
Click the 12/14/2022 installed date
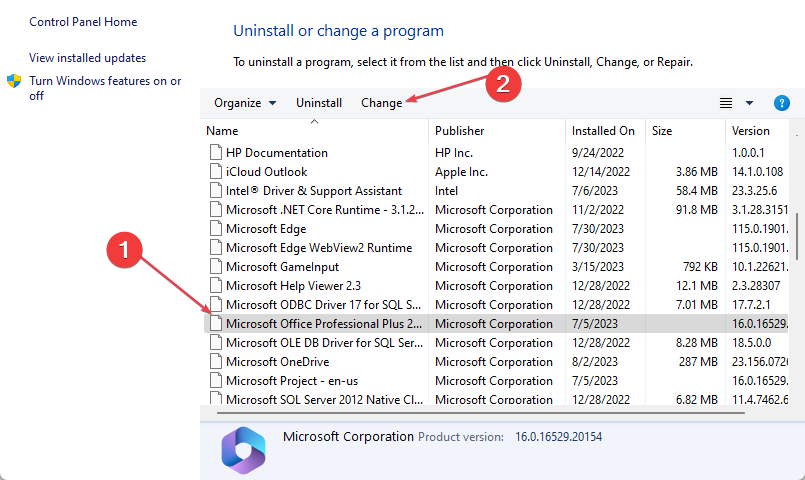click(601, 171)
